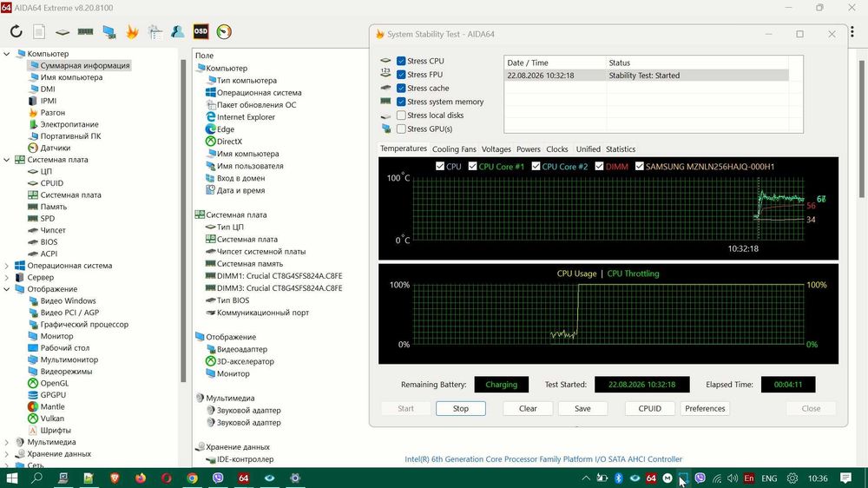
Task: Click the Internet Explorer icon in list
Action: click(210, 117)
